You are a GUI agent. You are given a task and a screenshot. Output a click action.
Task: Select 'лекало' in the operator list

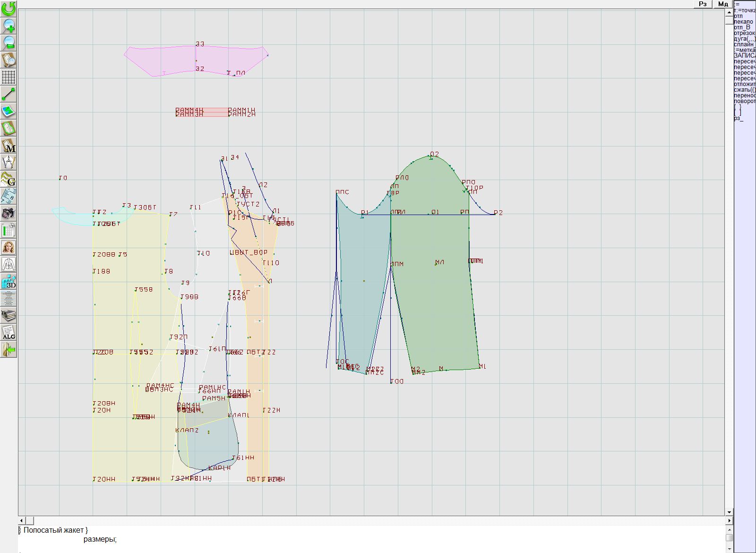coord(743,22)
